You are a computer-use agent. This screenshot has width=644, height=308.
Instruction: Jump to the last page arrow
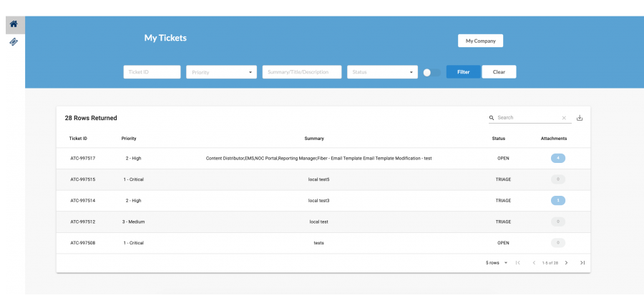(582, 263)
